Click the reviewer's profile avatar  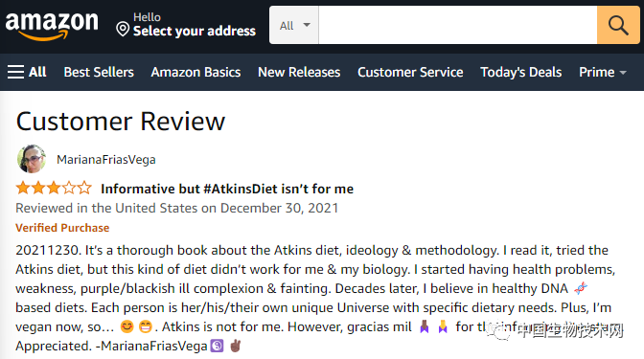tap(32, 159)
